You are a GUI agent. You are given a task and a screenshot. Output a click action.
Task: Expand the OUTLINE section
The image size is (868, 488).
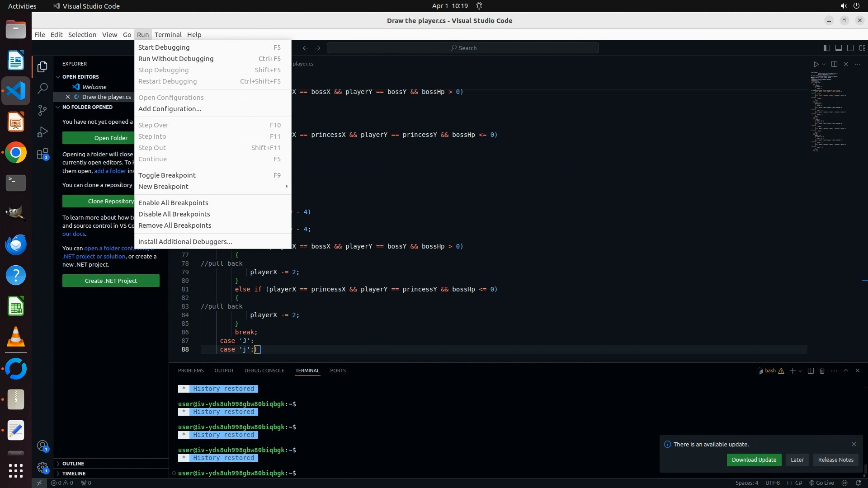(x=73, y=464)
